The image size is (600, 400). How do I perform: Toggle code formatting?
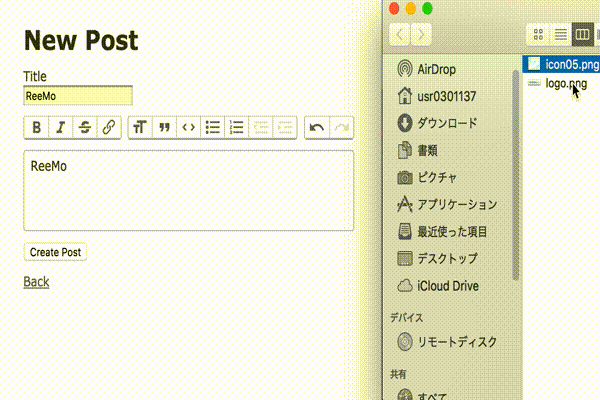tap(187, 127)
